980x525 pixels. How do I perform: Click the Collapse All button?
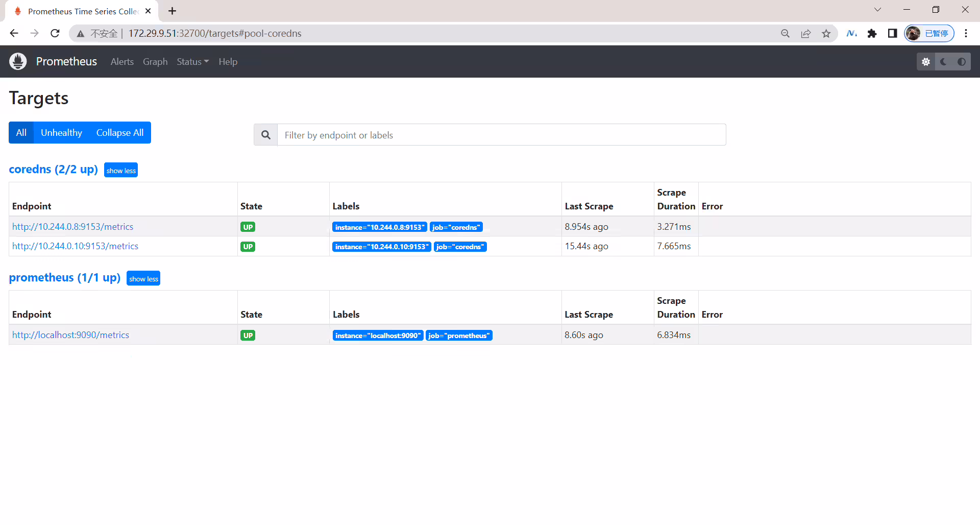pyautogui.click(x=120, y=133)
